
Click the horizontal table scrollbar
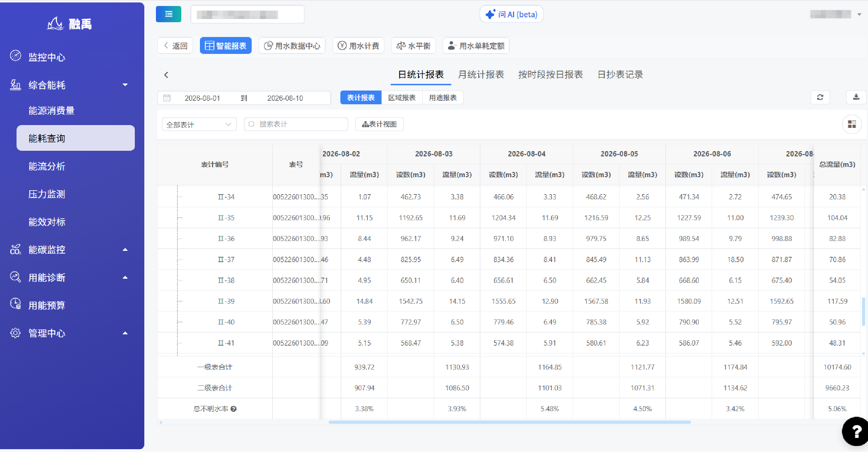[x=509, y=422]
